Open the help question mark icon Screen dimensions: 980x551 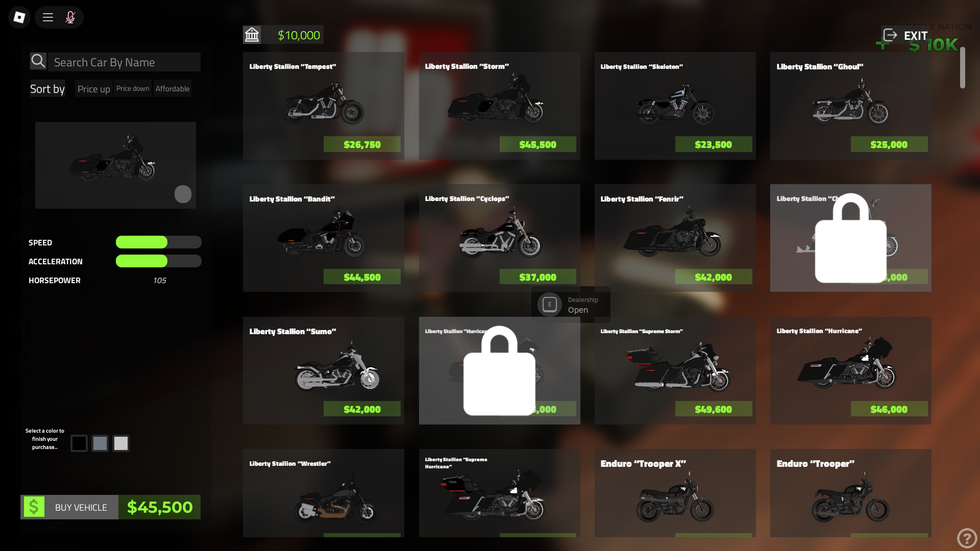967,537
